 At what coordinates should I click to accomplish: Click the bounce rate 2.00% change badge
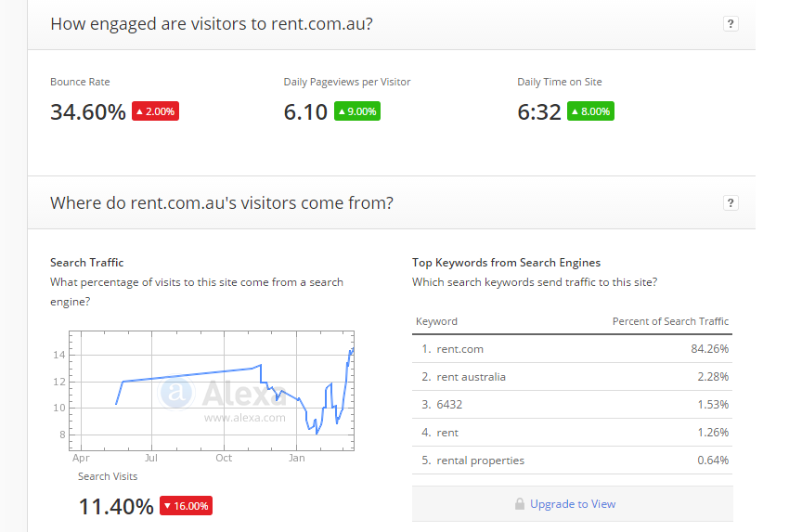(156, 111)
